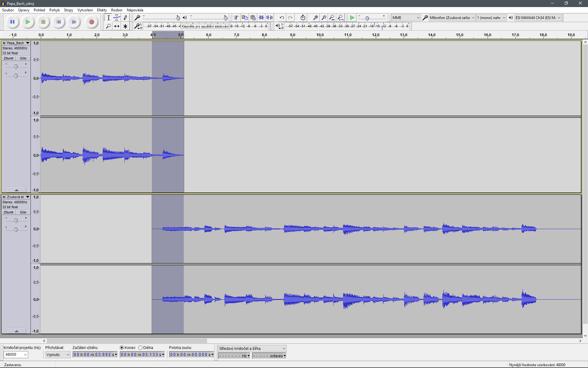588x368 pixels.
Task: Zoom out on the timeline
Action: (x=324, y=17)
